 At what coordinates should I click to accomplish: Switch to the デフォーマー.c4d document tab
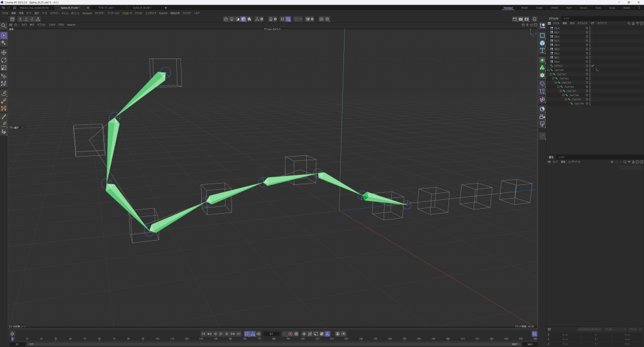point(106,8)
